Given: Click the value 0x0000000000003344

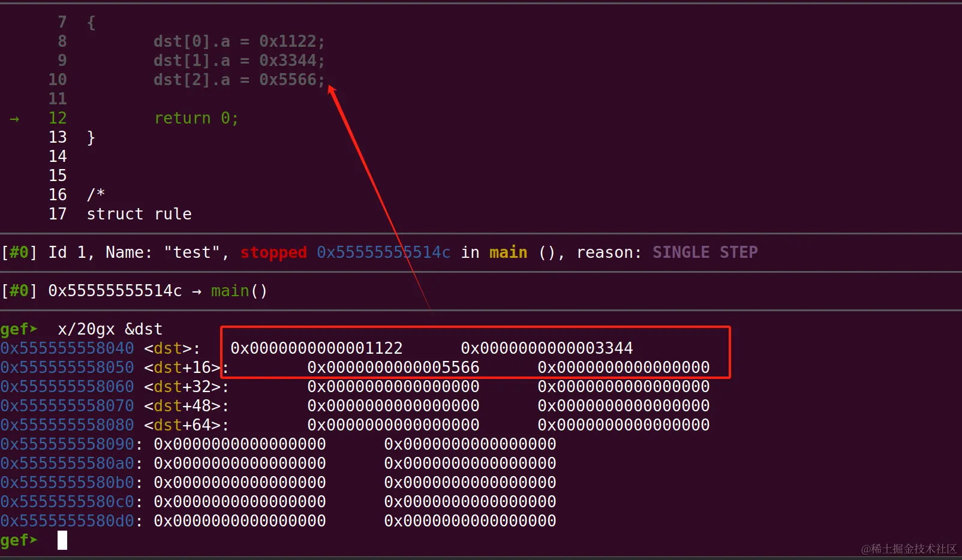Looking at the screenshot, I should (x=547, y=348).
